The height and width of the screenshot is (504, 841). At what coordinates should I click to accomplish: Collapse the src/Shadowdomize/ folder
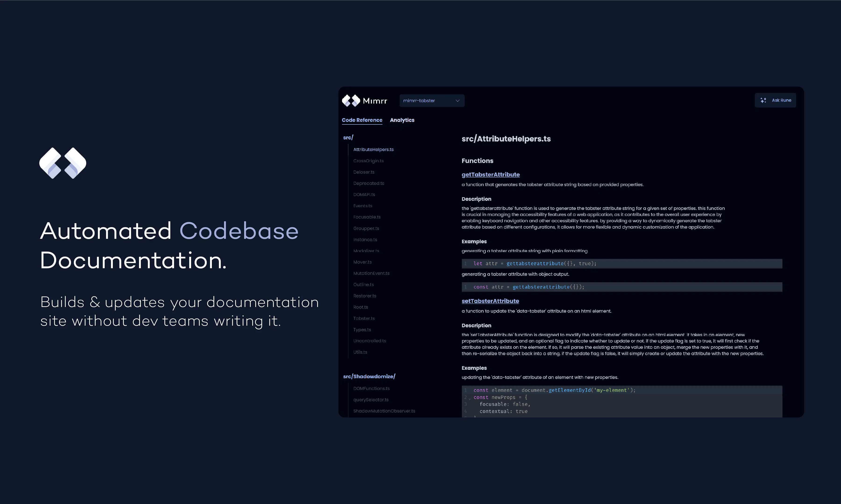tap(369, 376)
